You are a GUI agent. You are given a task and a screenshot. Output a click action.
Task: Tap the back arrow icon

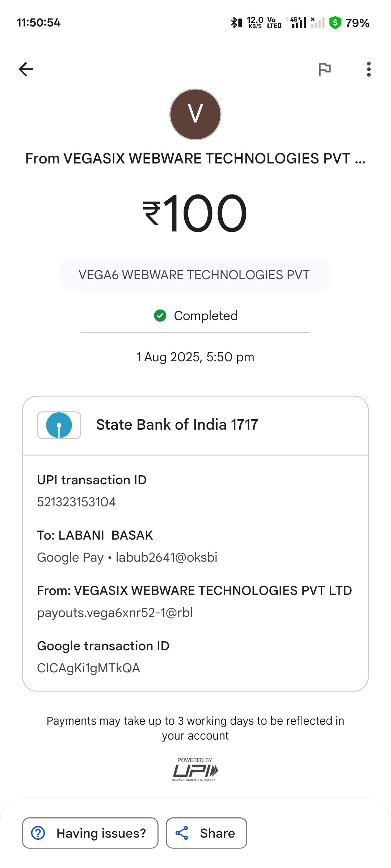point(26,69)
